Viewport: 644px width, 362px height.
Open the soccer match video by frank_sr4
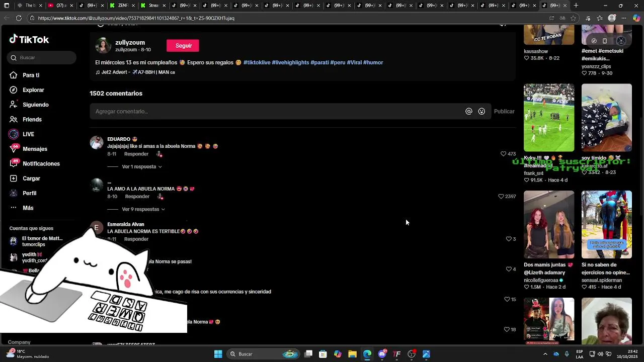point(549,118)
